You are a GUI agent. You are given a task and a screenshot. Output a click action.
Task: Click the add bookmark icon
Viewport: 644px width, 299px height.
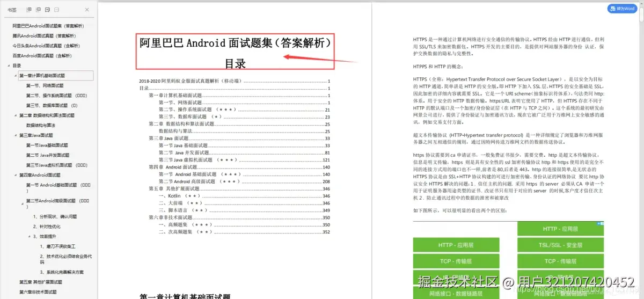47,10
